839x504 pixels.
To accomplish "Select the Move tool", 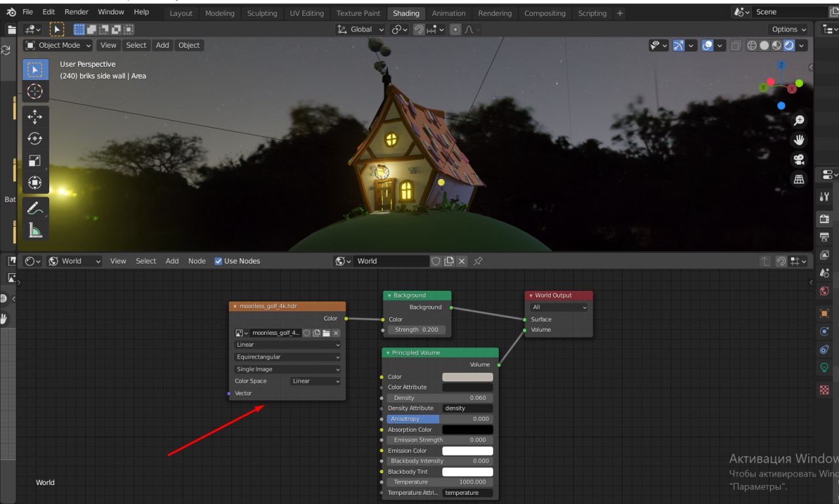I will pos(35,117).
